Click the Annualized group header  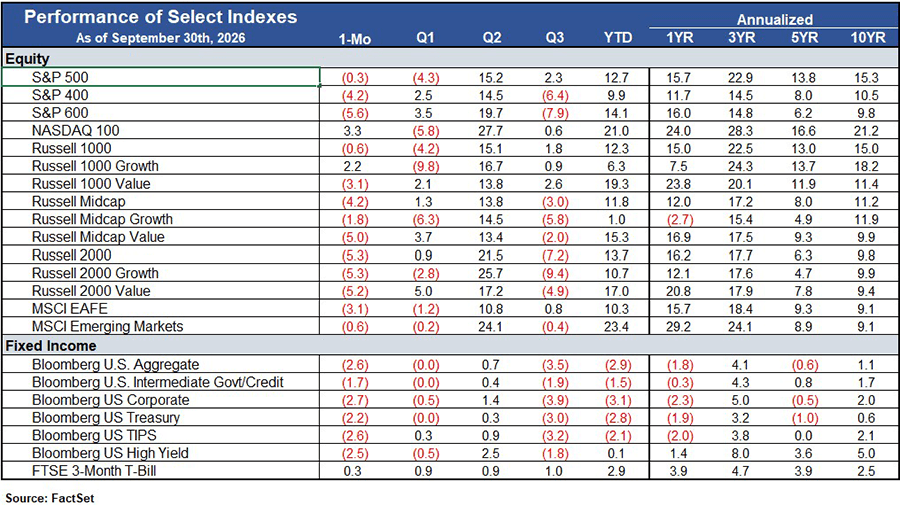click(x=775, y=20)
